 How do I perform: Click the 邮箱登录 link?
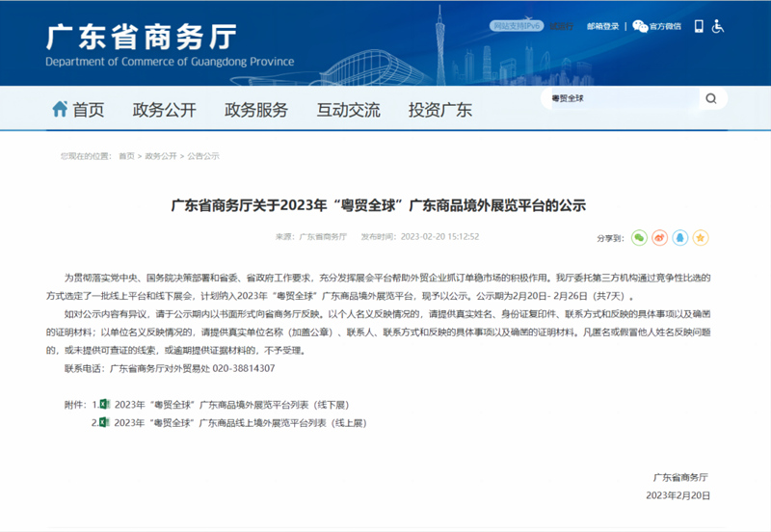[603, 27]
